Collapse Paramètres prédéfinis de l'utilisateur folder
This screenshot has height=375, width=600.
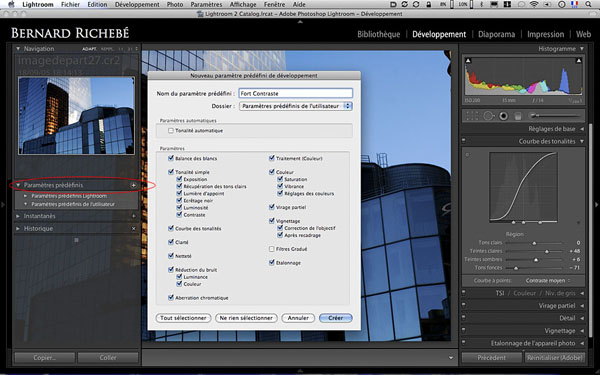pyautogui.click(x=25, y=204)
